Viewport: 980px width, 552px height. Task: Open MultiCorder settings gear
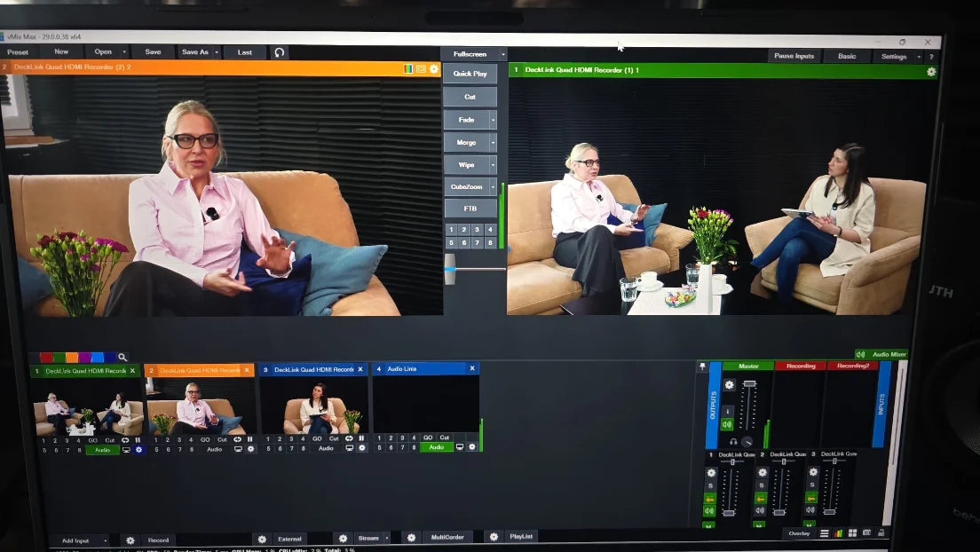click(x=411, y=538)
